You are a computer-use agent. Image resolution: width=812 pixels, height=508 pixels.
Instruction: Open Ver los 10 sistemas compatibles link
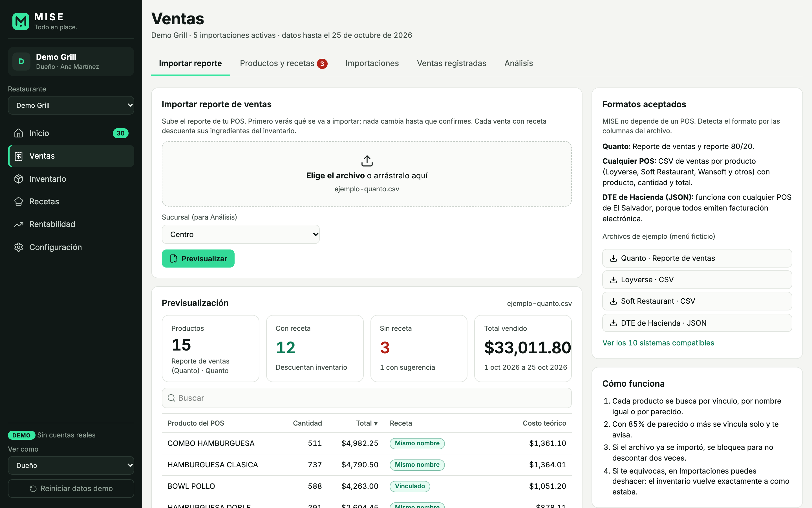pyautogui.click(x=658, y=343)
